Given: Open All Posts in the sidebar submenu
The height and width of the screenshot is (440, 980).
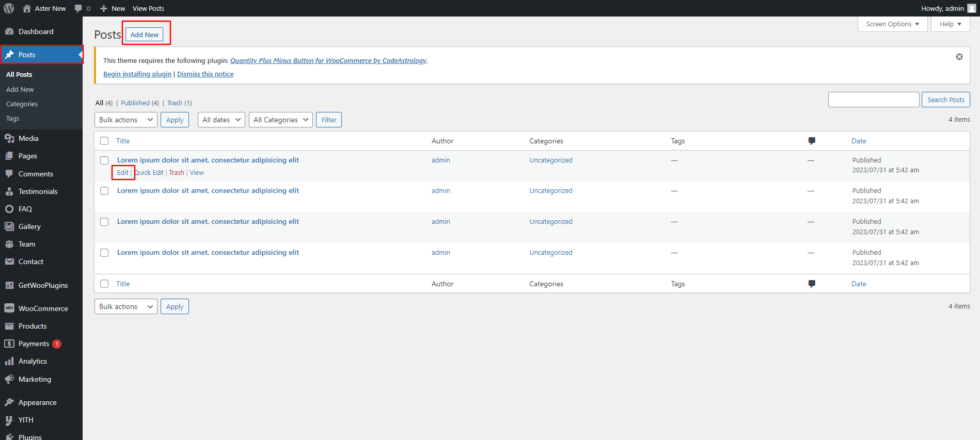Looking at the screenshot, I should [19, 74].
